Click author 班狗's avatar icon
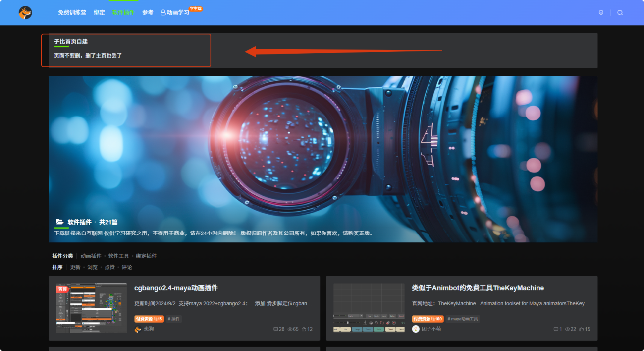Image resolution: width=644 pixels, height=351 pixels. [137, 329]
